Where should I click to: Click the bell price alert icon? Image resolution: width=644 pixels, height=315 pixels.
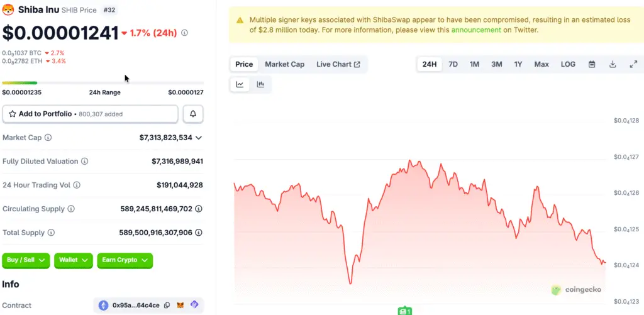193,114
